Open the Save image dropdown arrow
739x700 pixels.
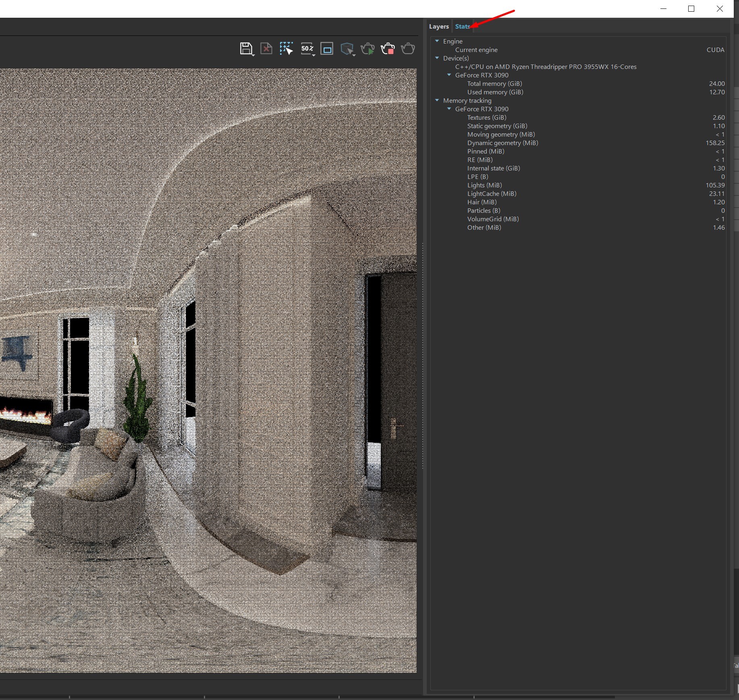tap(253, 55)
